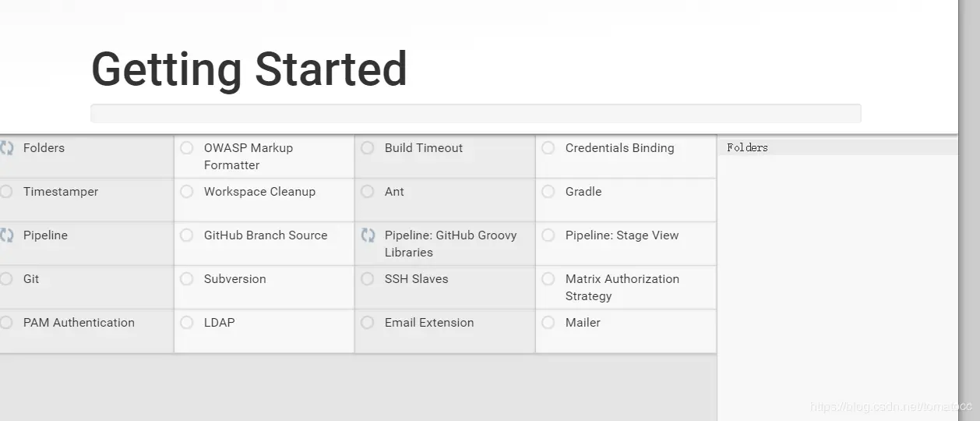
Task: Click the circle next to OWASP Markup Formatter
Action: (187, 148)
